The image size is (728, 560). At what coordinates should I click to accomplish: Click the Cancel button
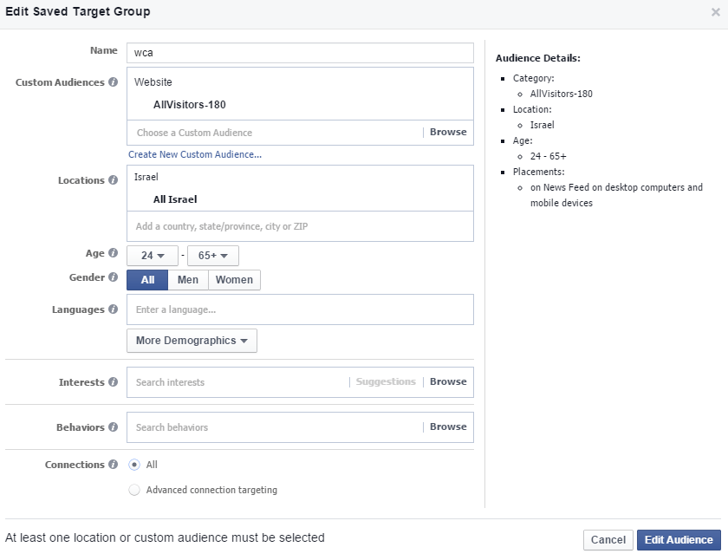[x=608, y=540]
